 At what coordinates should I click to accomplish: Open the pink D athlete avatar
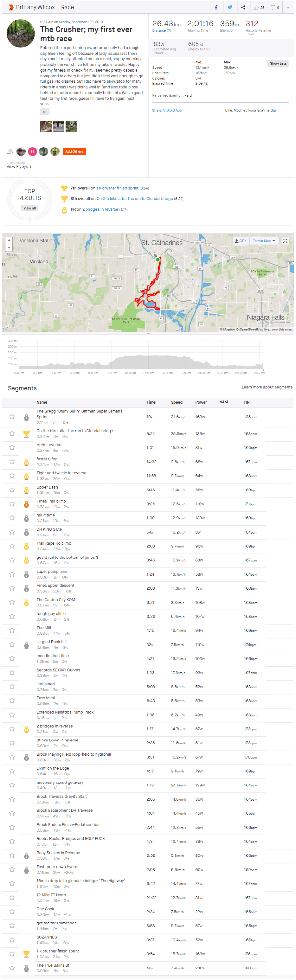click(32, 151)
